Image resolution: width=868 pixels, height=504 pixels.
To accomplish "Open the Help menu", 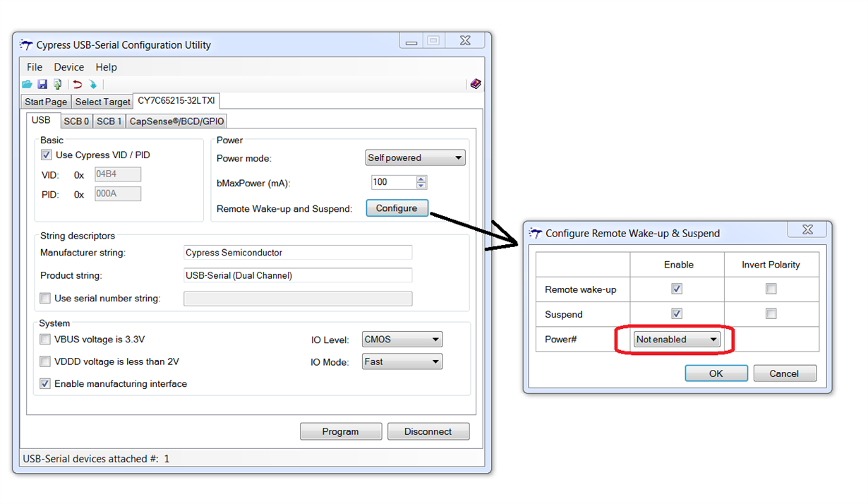I will click(x=107, y=67).
